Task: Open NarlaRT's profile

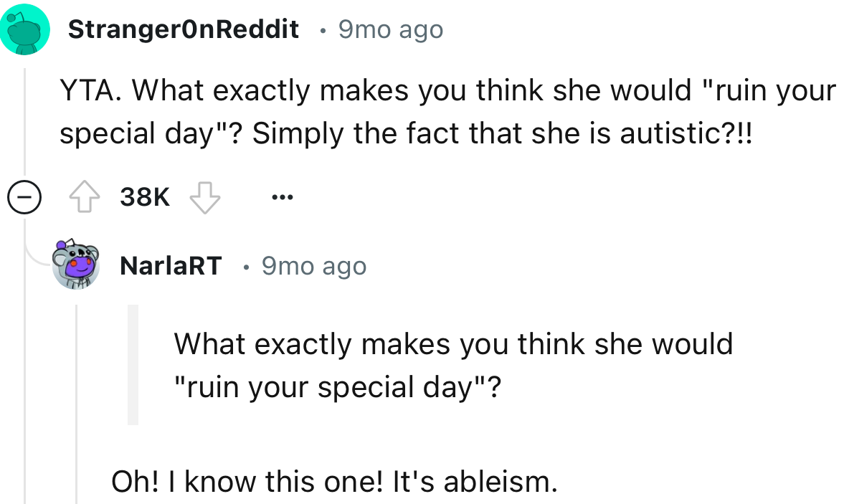Action: tap(171, 265)
